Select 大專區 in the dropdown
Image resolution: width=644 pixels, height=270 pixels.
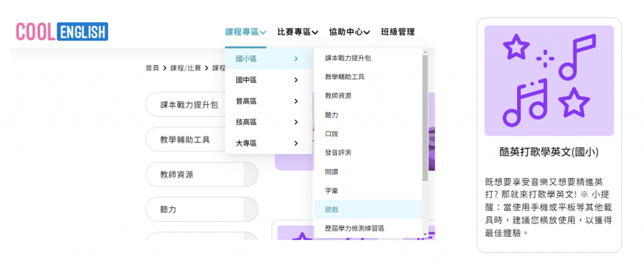pyautogui.click(x=269, y=143)
